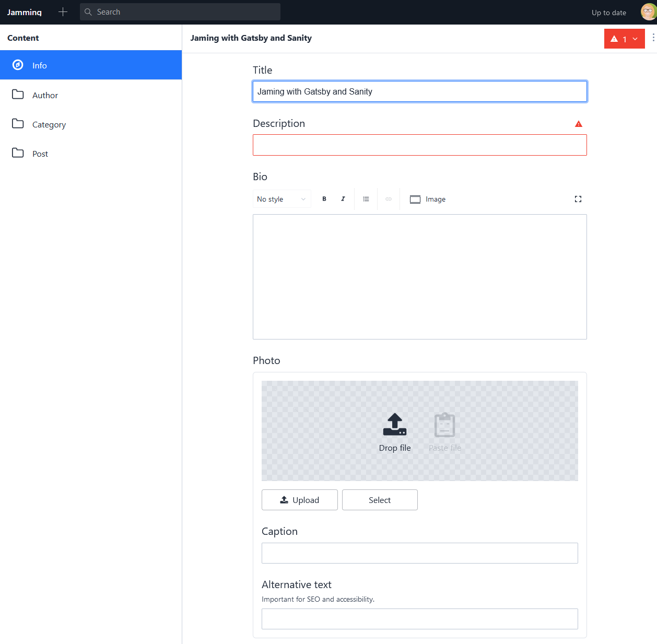
Task: Open the Category list
Action: [91, 124]
